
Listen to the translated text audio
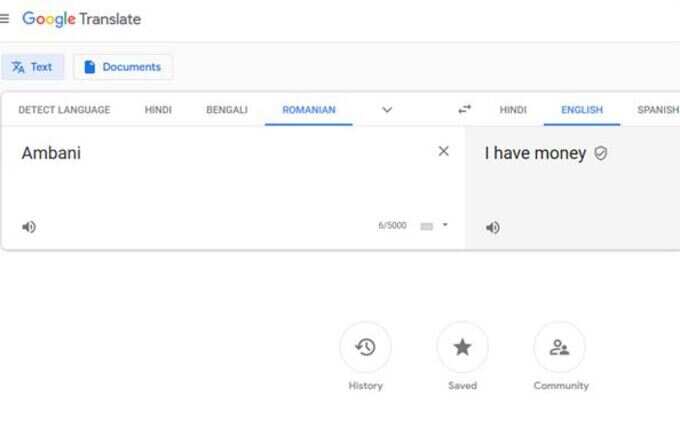coord(493,227)
